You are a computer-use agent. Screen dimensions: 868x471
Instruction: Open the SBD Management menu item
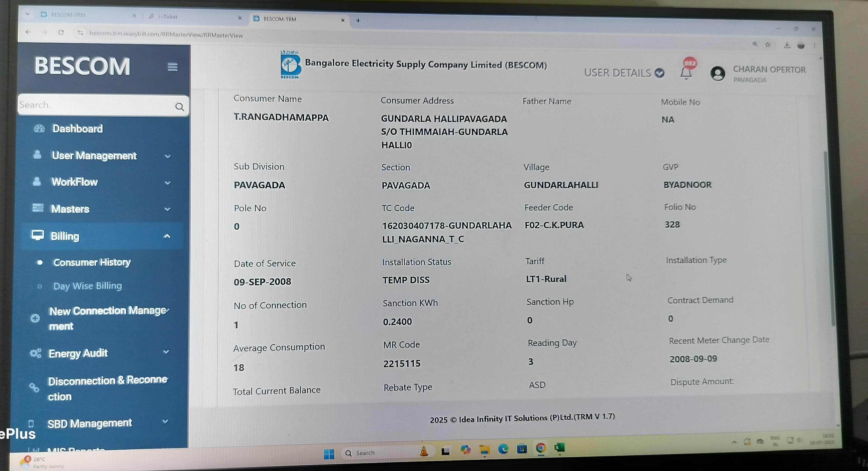click(x=90, y=423)
